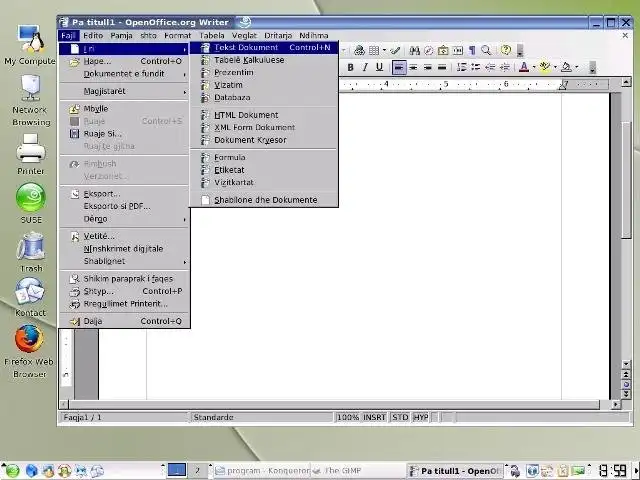This screenshot has width=640, height=480.
Task: Open the Edito menu
Action: coord(93,36)
